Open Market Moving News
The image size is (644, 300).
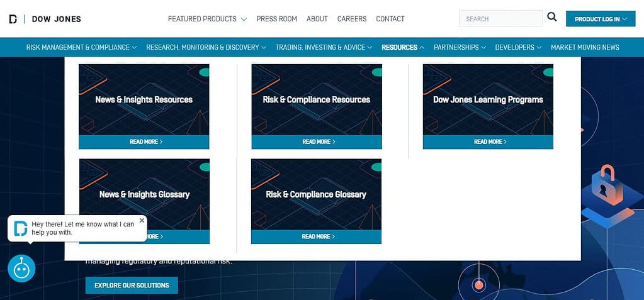(585, 47)
